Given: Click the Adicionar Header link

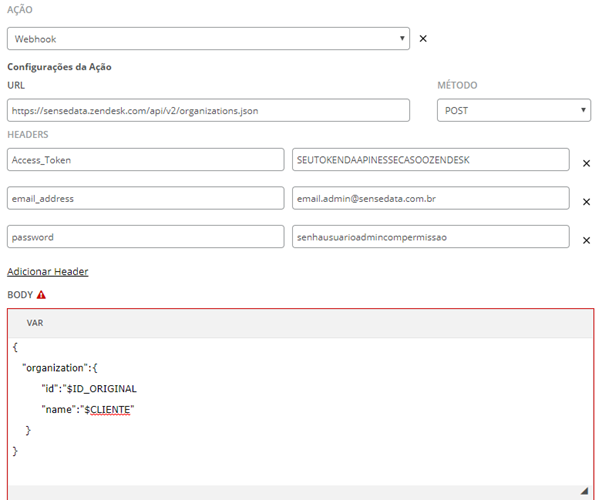Looking at the screenshot, I should click(x=48, y=272).
